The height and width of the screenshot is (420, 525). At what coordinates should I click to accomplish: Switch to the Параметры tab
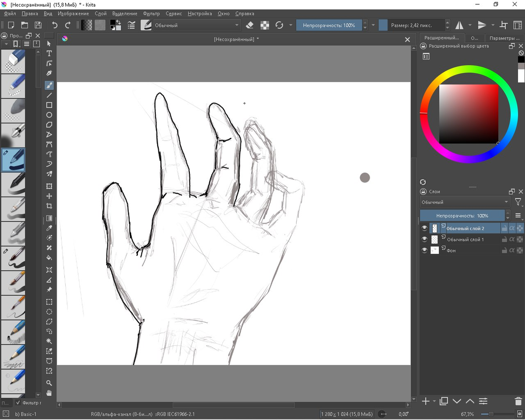tap(504, 38)
